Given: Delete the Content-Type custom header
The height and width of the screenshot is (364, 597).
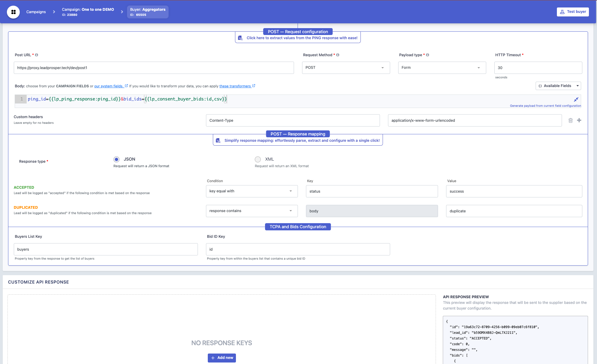Looking at the screenshot, I should point(571,120).
